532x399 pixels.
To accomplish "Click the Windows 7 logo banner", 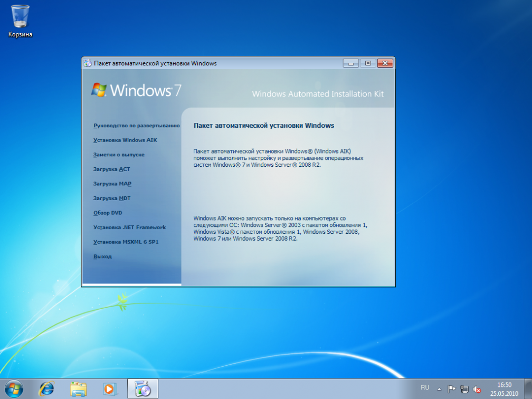I will 136,90.
